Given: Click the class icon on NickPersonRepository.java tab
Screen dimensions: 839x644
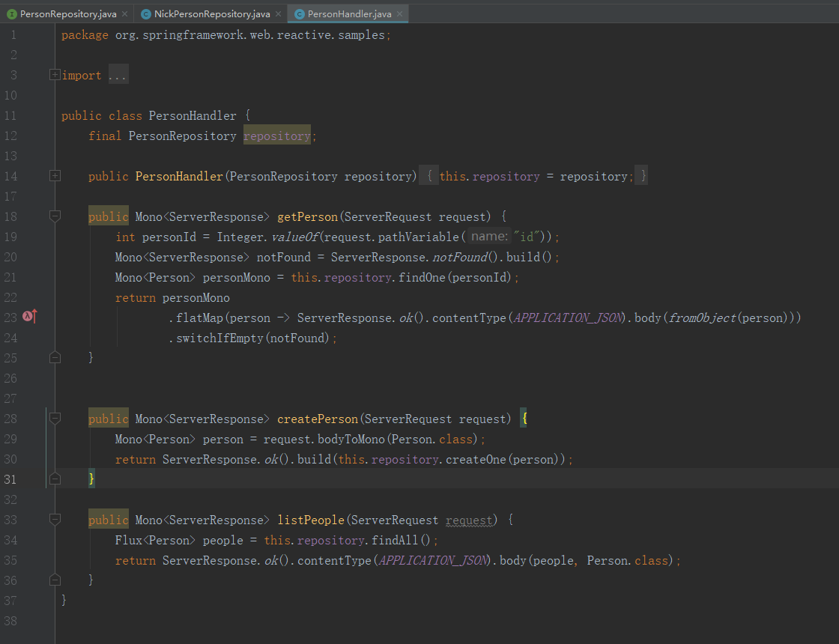Looking at the screenshot, I should (x=146, y=14).
